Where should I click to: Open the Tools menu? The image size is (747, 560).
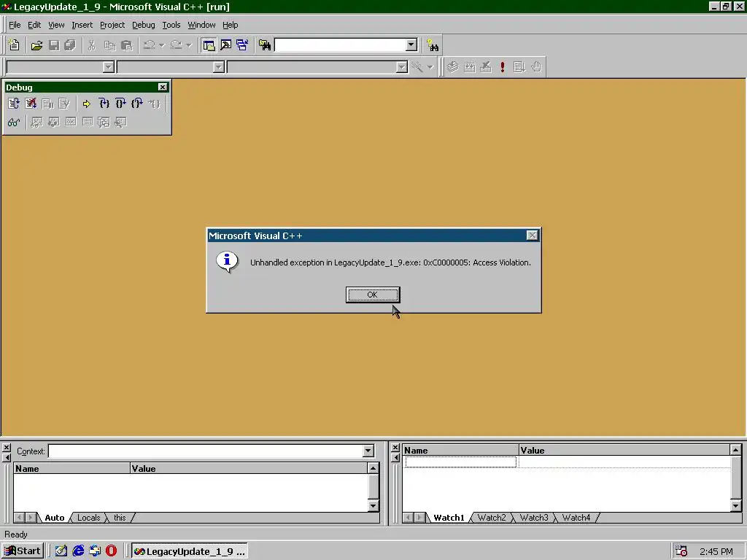(x=171, y=25)
